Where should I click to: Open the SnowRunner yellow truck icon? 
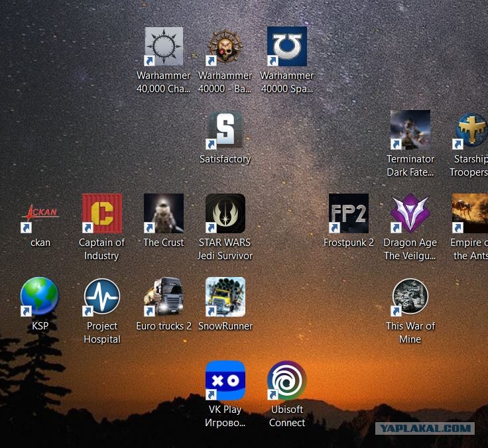pos(225,297)
